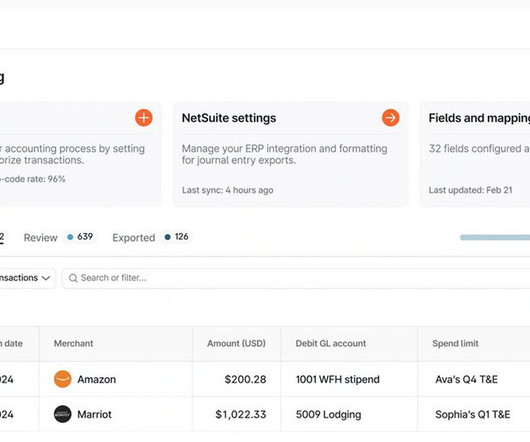Click the code rate: 96% text
Viewport: 530px width, 442px height.
(x=34, y=179)
